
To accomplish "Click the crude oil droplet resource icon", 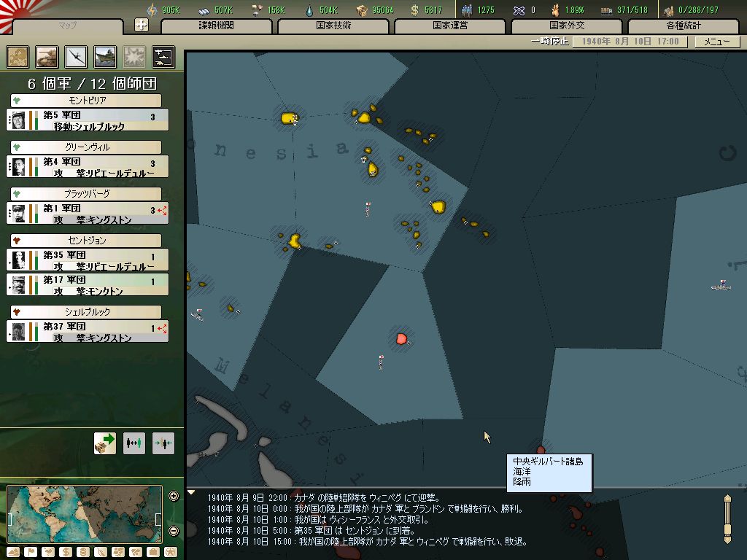I will tap(309, 10).
